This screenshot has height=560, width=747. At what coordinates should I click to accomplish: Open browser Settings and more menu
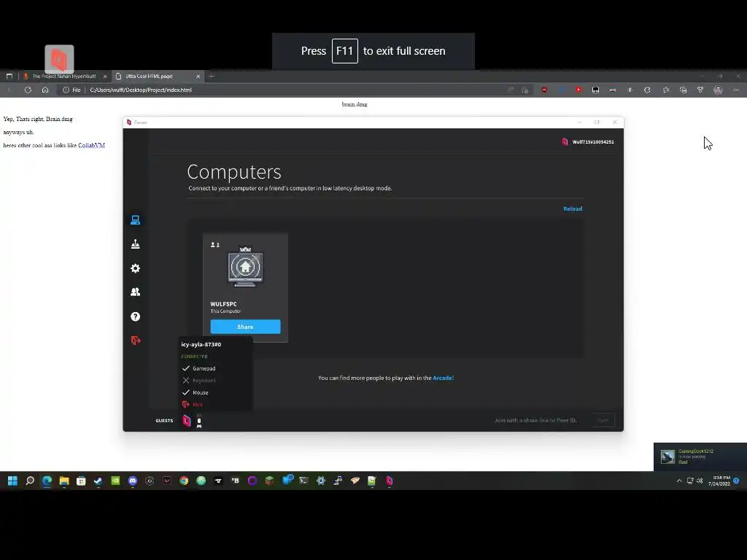pyautogui.click(x=736, y=90)
